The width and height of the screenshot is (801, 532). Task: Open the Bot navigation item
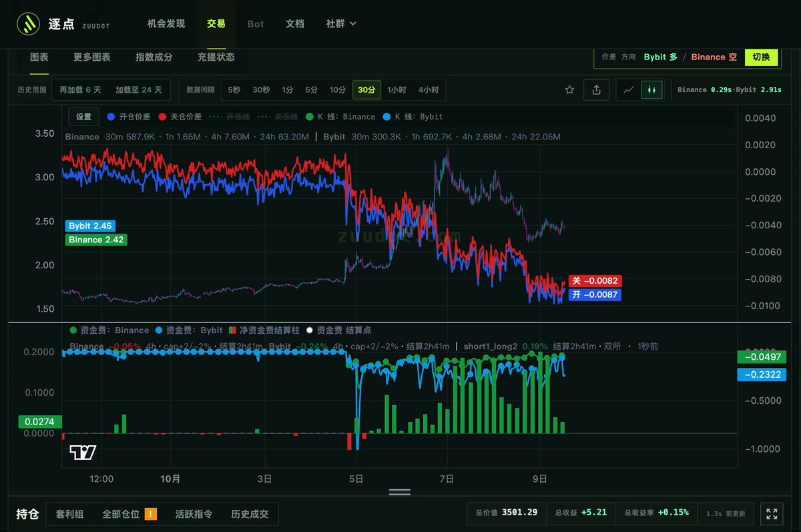pos(256,24)
